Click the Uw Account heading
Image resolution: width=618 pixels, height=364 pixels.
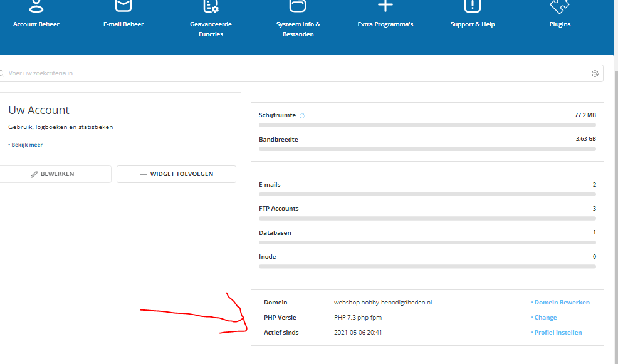tap(39, 110)
